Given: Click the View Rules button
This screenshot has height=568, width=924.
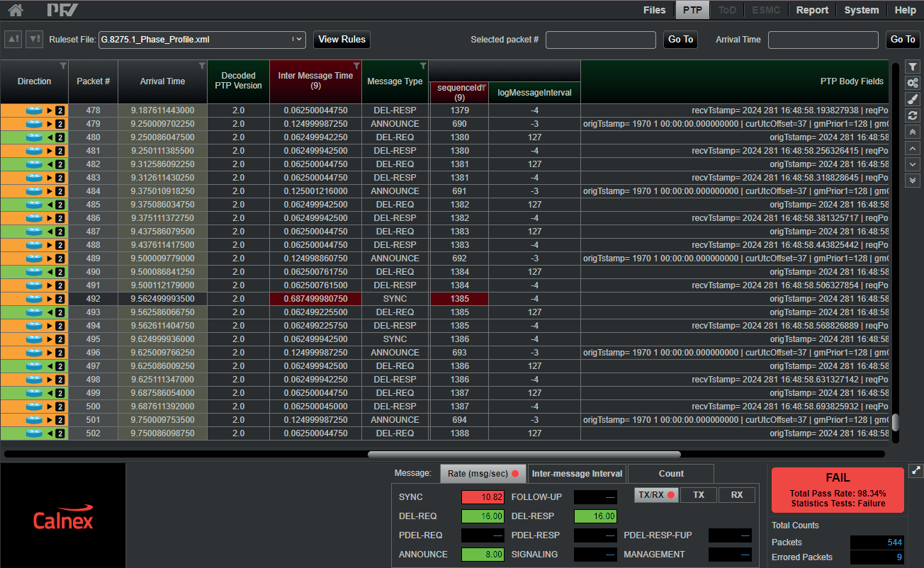Looking at the screenshot, I should tap(342, 40).
